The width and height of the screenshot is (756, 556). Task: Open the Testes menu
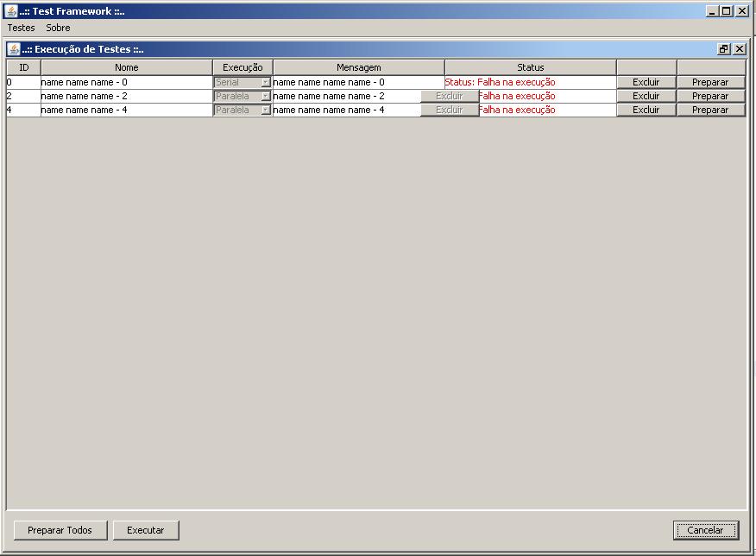click(22, 28)
